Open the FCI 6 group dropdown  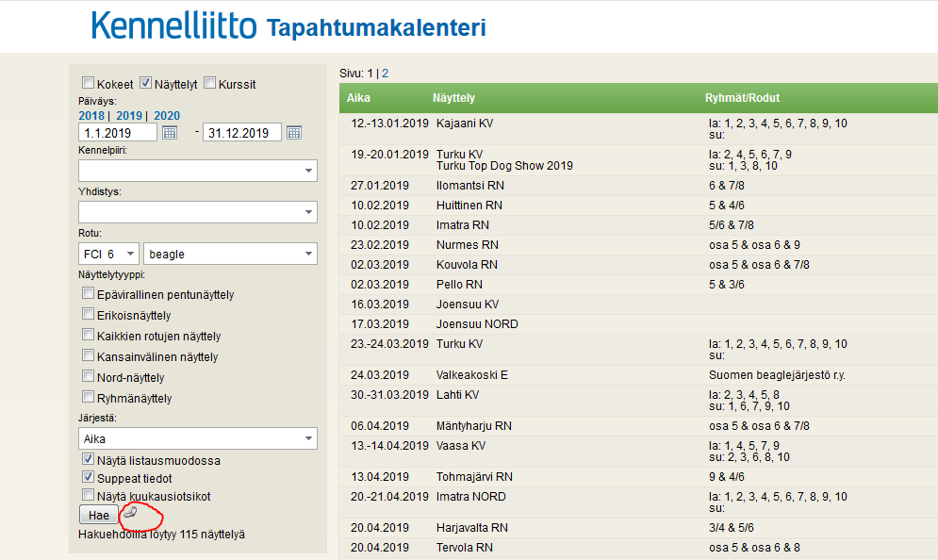(x=108, y=254)
